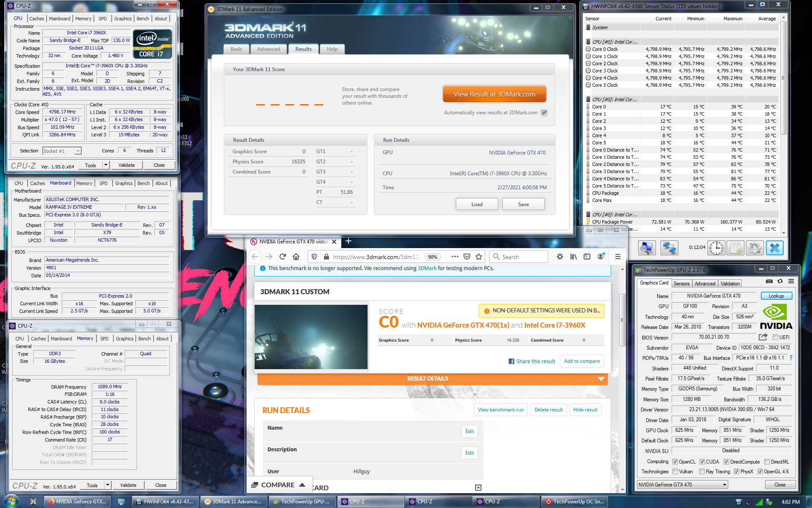Screen dimensions: 812x508
Task: Open Firefox account icon
Action: tap(601, 257)
